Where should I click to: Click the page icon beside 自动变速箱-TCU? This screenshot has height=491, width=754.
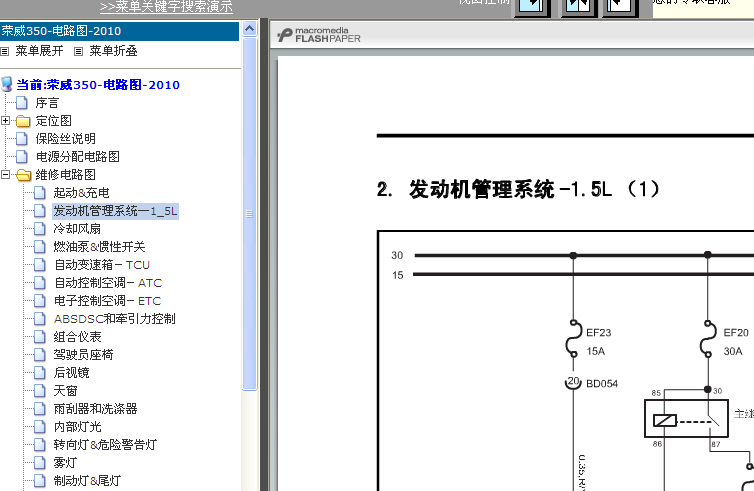40,264
